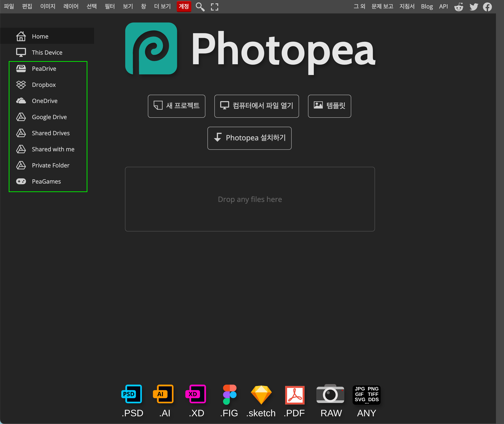Select Google Drive in the sidebar
The width and height of the screenshot is (504, 424).
click(49, 117)
